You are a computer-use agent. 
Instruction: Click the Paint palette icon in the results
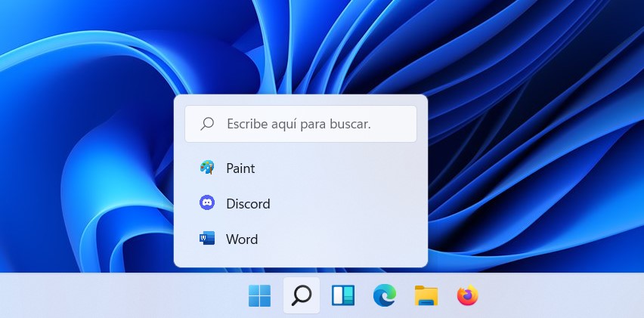tap(206, 168)
